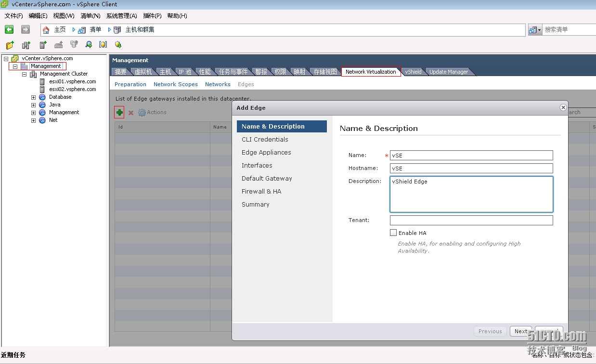596x364 pixels.
Task: Click the Tenant input field
Action: 471,220
